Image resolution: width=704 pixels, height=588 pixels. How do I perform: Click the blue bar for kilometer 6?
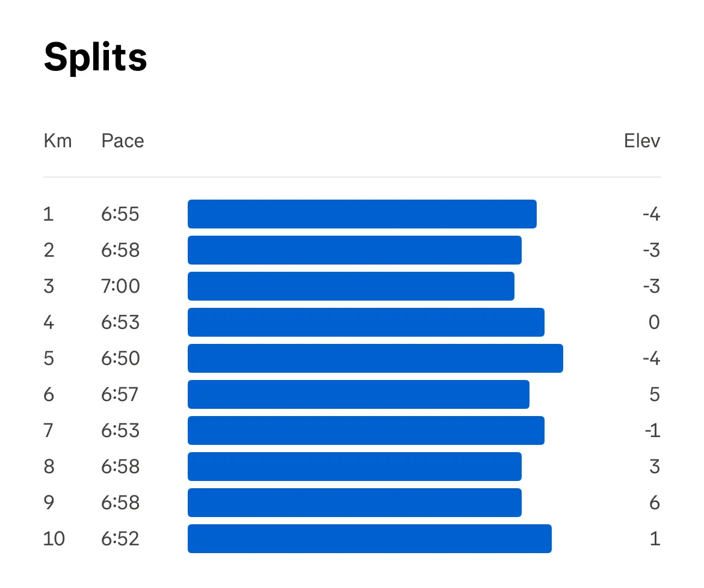(358, 394)
